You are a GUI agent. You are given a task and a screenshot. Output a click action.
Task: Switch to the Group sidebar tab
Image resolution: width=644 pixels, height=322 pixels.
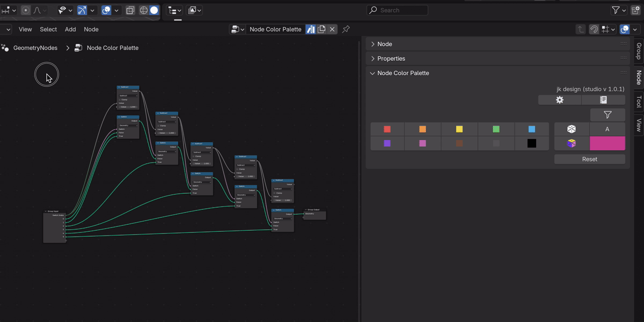(x=639, y=51)
